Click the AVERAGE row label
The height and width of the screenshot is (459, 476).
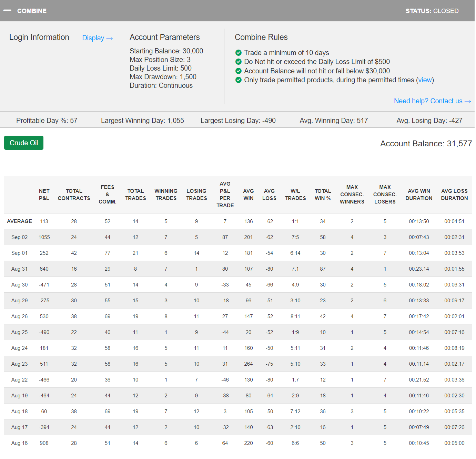point(19,221)
